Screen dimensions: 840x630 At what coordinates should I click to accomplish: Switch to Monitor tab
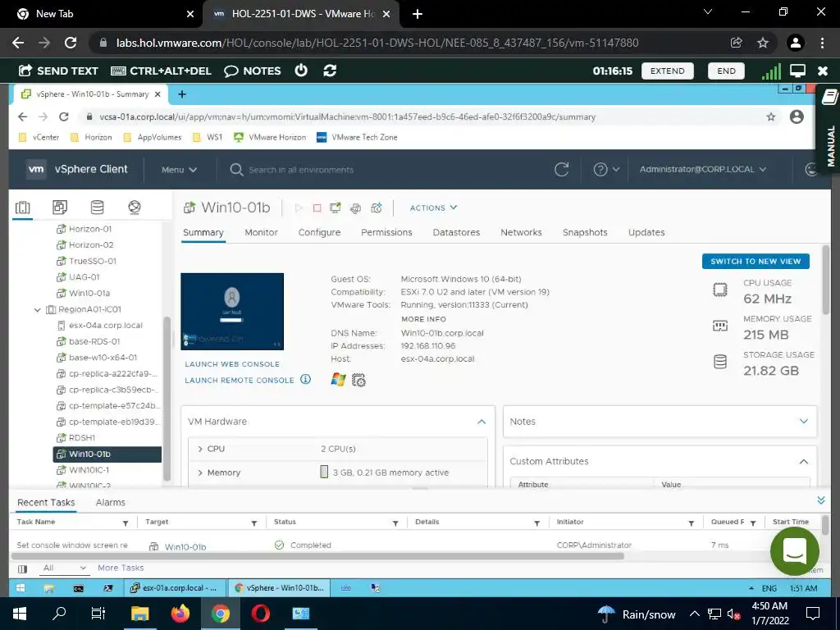point(261,232)
